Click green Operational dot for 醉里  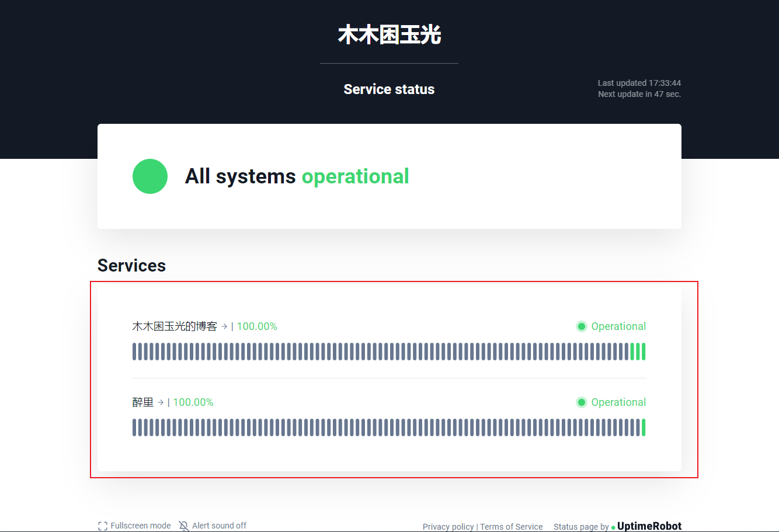point(582,402)
